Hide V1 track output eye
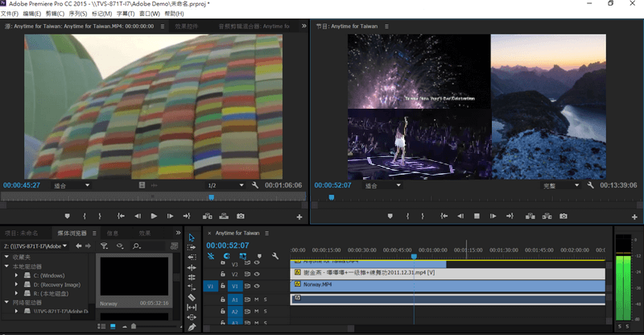 click(257, 286)
